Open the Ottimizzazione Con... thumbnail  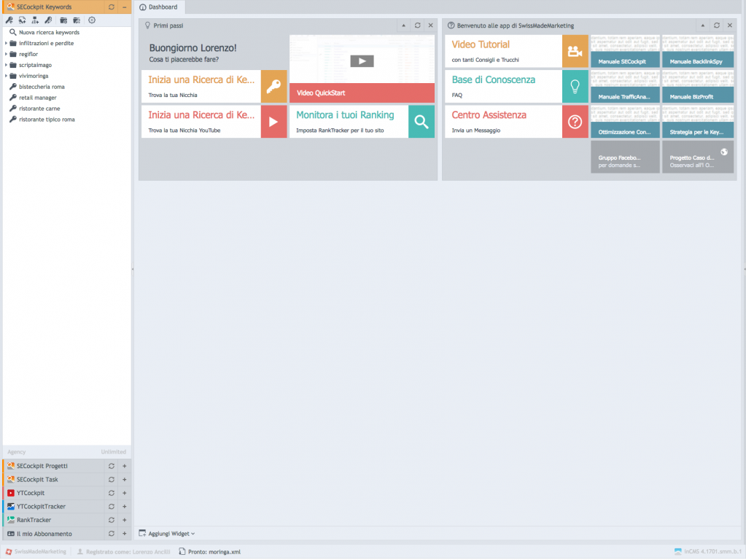click(x=625, y=122)
